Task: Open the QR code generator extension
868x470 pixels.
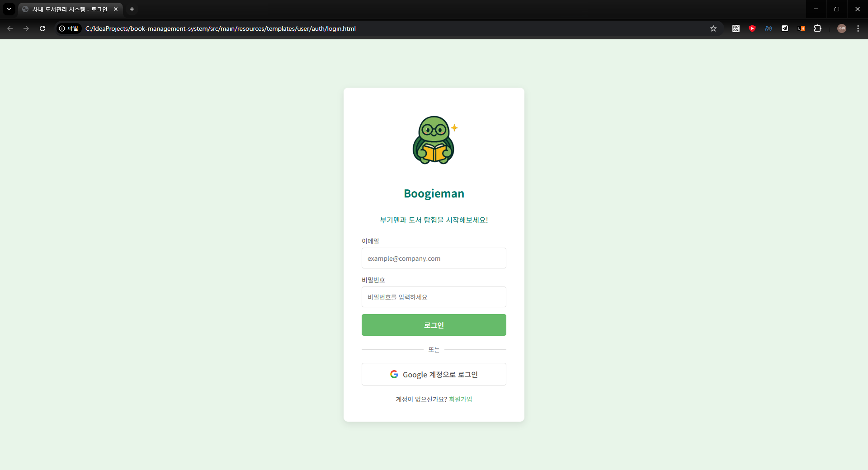Action: [x=736, y=28]
